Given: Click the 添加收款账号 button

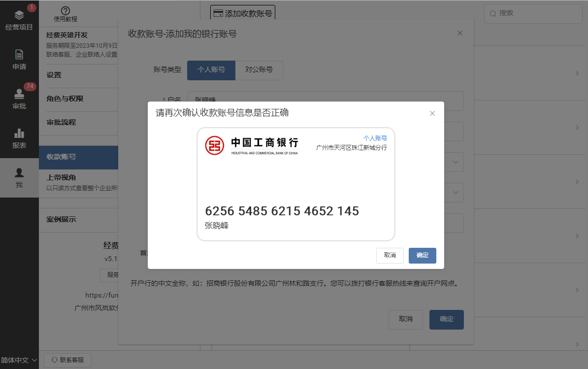Looking at the screenshot, I should 243,13.
